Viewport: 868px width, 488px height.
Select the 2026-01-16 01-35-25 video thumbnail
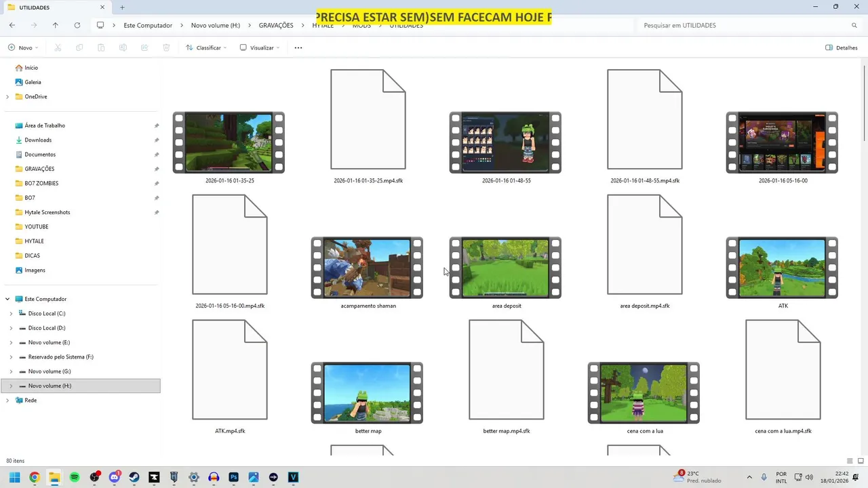point(229,142)
